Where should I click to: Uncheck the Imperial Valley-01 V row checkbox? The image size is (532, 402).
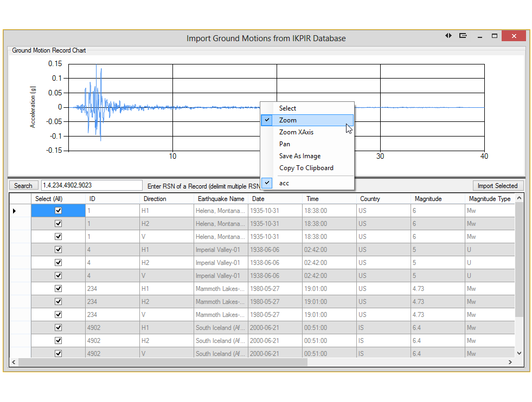pyautogui.click(x=58, y=276)
